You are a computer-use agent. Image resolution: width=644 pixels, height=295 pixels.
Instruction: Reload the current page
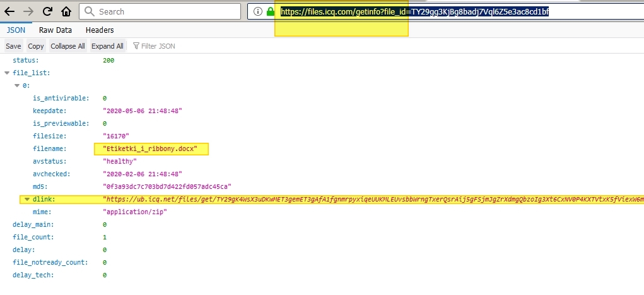point(47,11)
